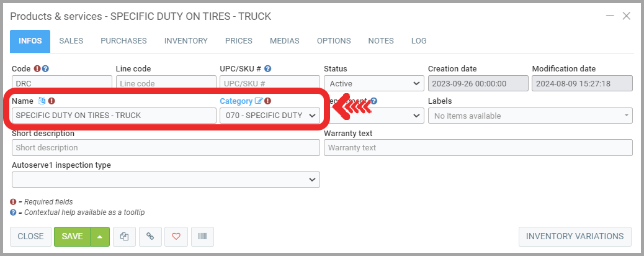Screen dimensions: 644x256
Task: Click the red heart favorite icon
Action: point(176,237)
